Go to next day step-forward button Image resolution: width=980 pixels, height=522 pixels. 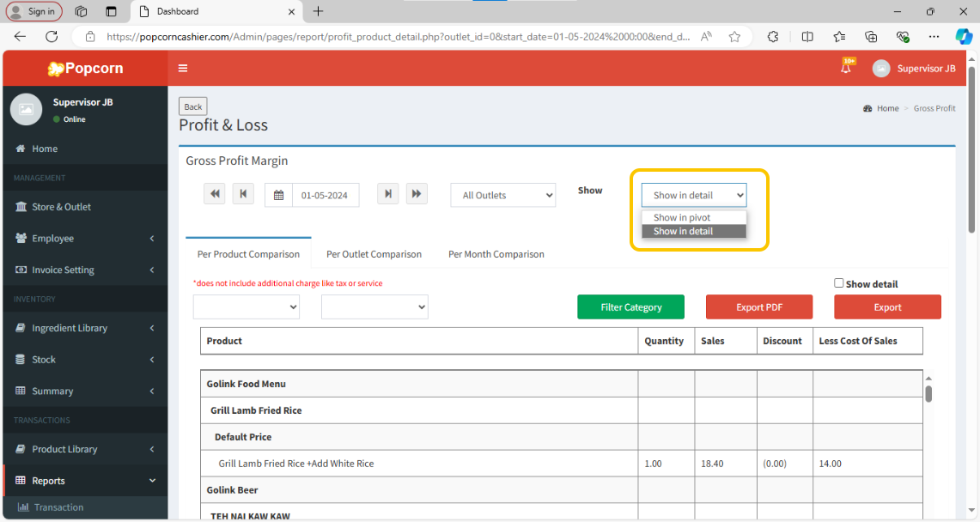(x=388, y=194)
